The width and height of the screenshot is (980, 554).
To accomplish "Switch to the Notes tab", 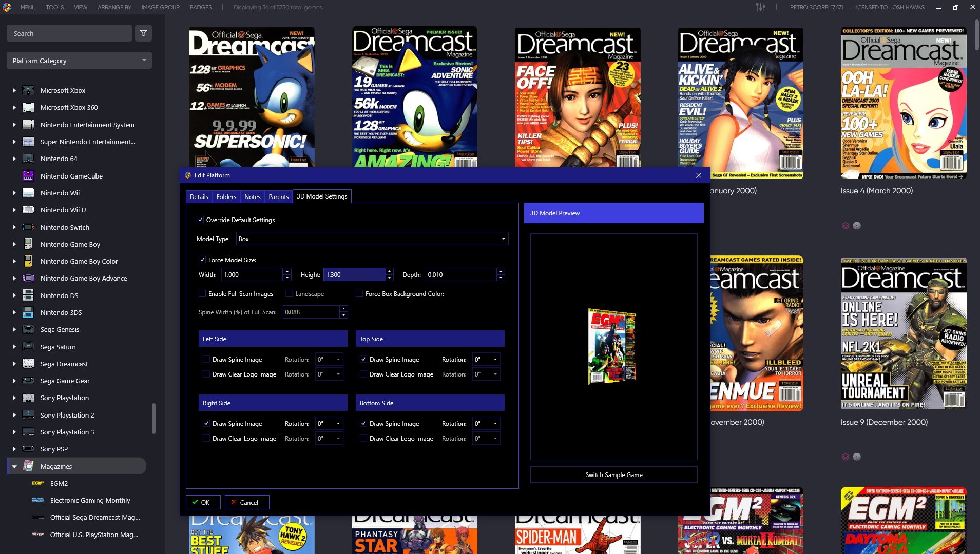I will click(x=253, y=196).
